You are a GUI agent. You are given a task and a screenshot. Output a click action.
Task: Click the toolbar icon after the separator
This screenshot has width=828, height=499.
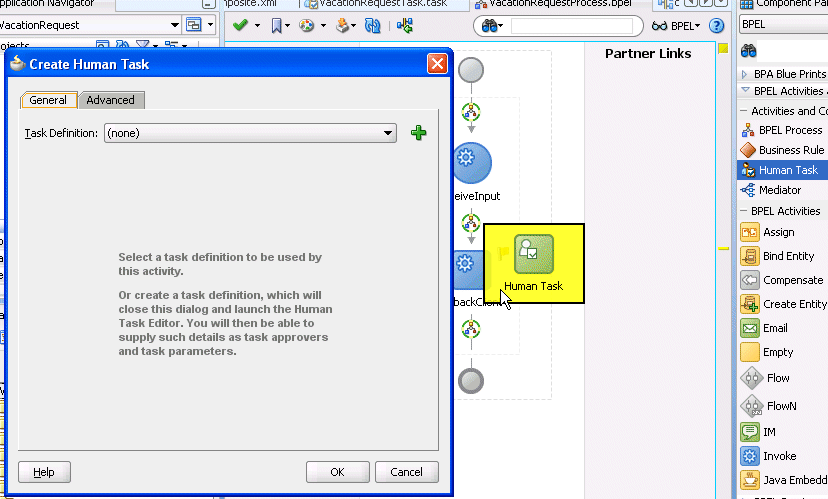coord(405,25)
